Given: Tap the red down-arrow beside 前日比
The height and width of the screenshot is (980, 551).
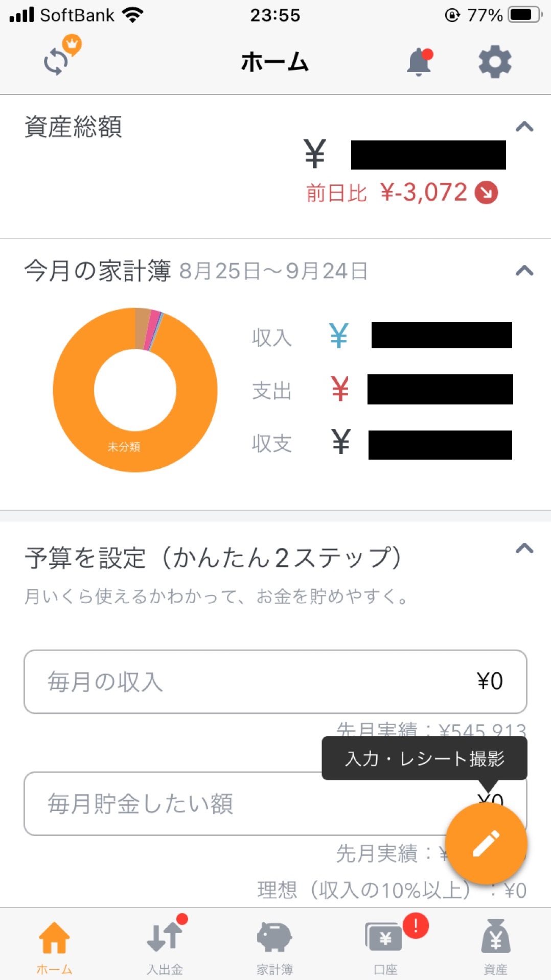Looking at the screenshot, I should point(486,193).
